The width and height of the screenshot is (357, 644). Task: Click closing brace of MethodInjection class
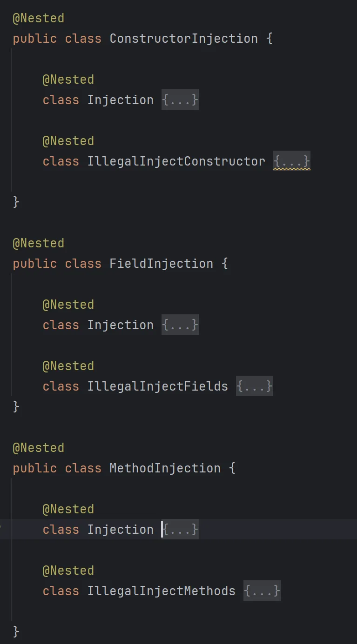tap(16, 631)
